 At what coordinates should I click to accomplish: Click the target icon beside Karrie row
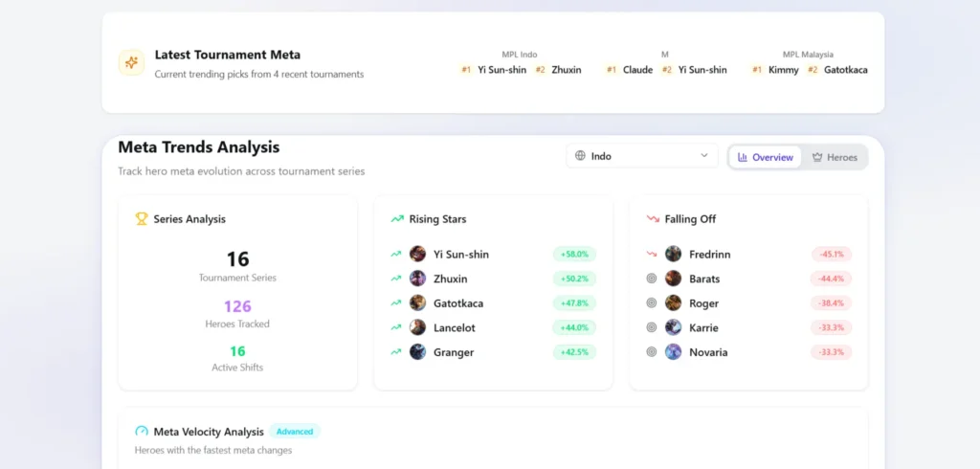(651, 327)
